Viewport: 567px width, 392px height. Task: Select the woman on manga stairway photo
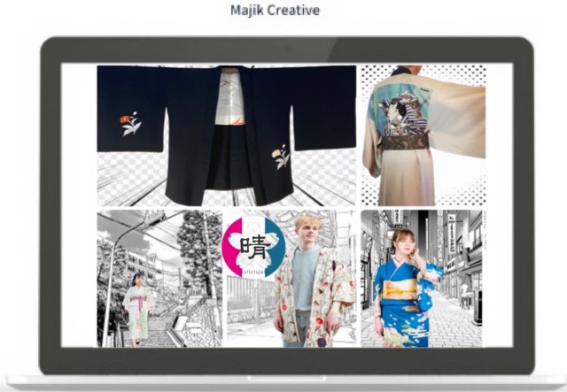pyautogui.click(x=159, y=279)
